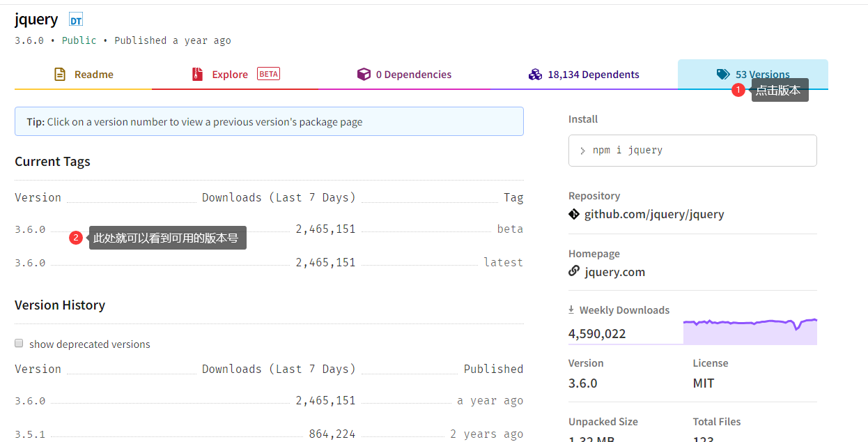Click the BETA badge on Explore
Image resolution: width=868 pixels, height=442 pixels.
pyautogui.click(x=268, y=74)
